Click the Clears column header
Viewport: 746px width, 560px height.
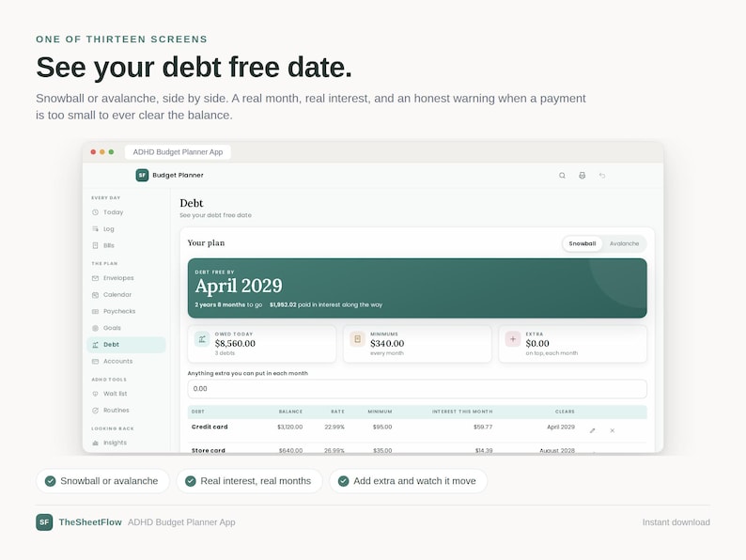pos(565,412)
